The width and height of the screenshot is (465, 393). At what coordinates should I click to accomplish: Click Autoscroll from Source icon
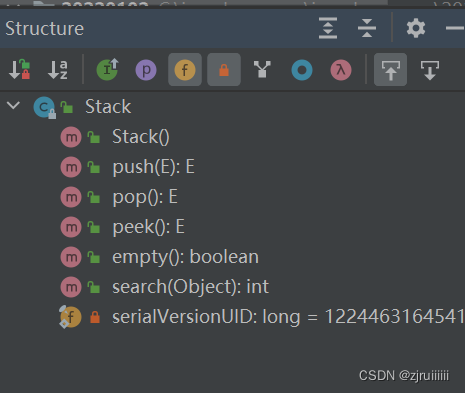[x=430, y=70]
